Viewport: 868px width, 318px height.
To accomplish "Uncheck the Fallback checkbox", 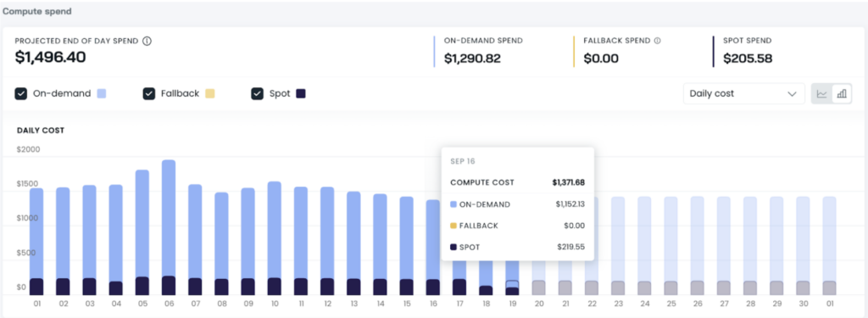I will click(x=149, y=93).
